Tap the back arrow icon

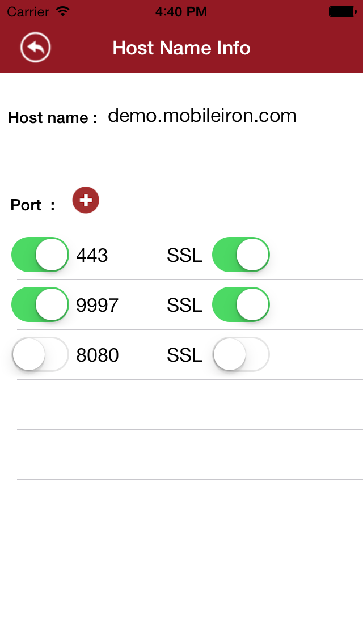(36, 48)
